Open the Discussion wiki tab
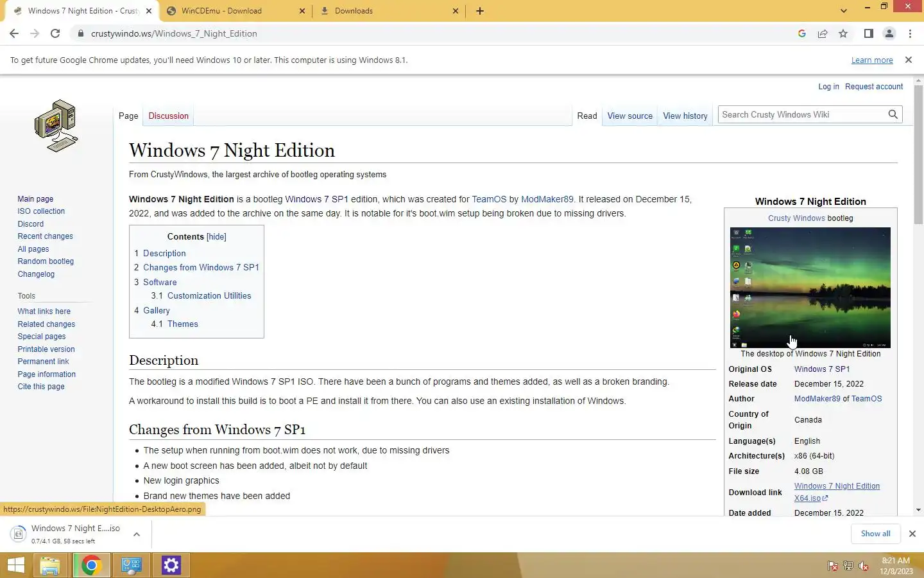The image size is (924, 578). pos(168,116)
